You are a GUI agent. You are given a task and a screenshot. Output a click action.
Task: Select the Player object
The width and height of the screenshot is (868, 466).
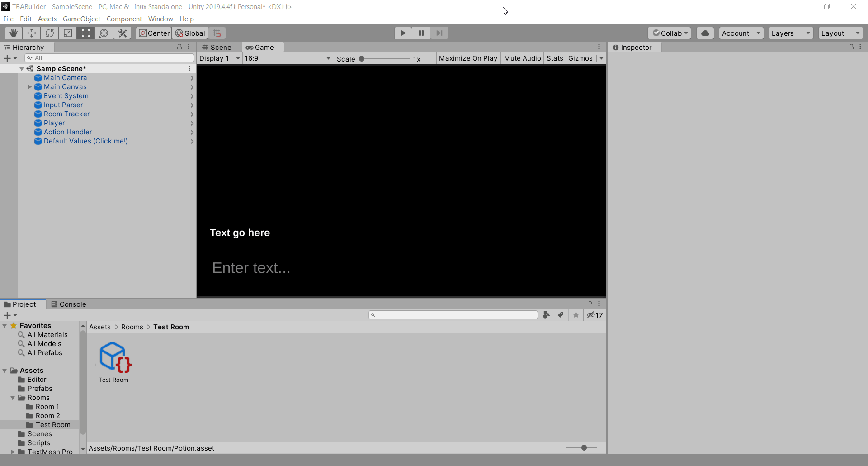tap(54, 123)
